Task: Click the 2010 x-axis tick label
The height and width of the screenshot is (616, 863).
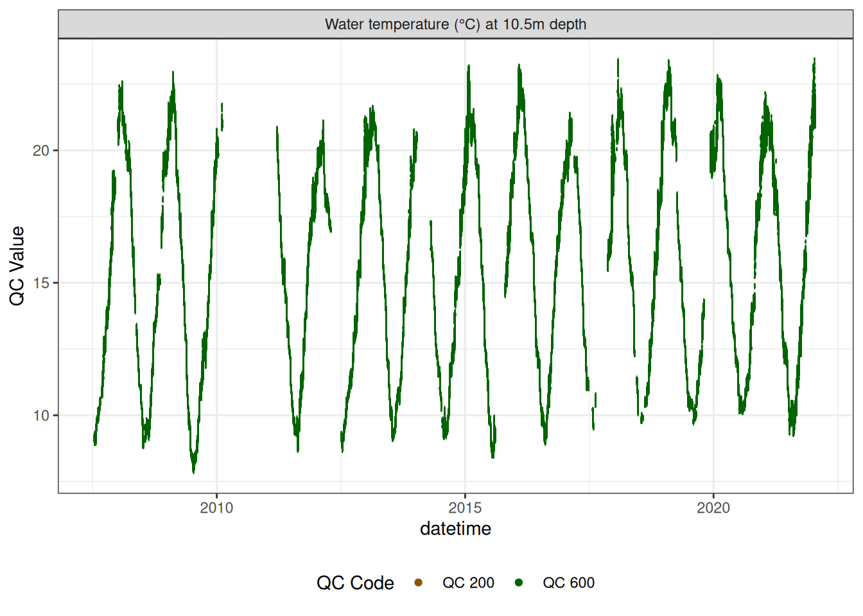Action: 216,508
